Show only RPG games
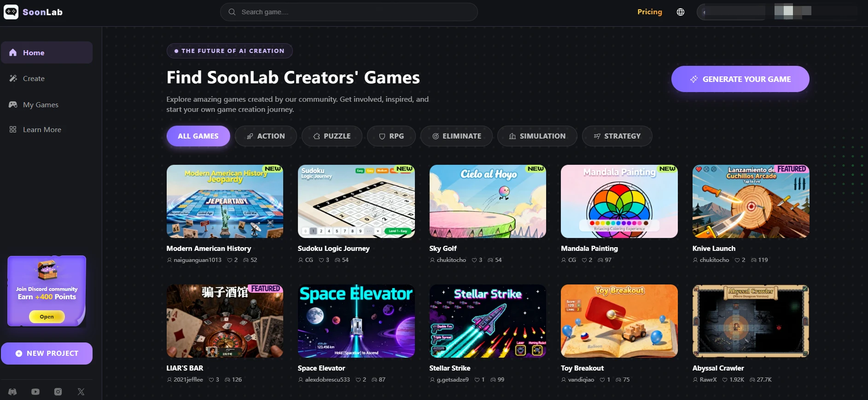868x400 pixels. (x=391, y=136)
